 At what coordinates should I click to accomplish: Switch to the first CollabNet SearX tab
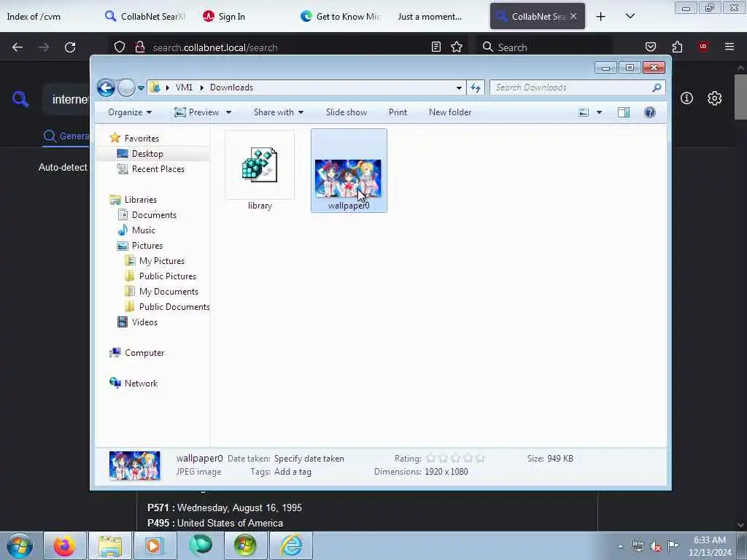145,17
